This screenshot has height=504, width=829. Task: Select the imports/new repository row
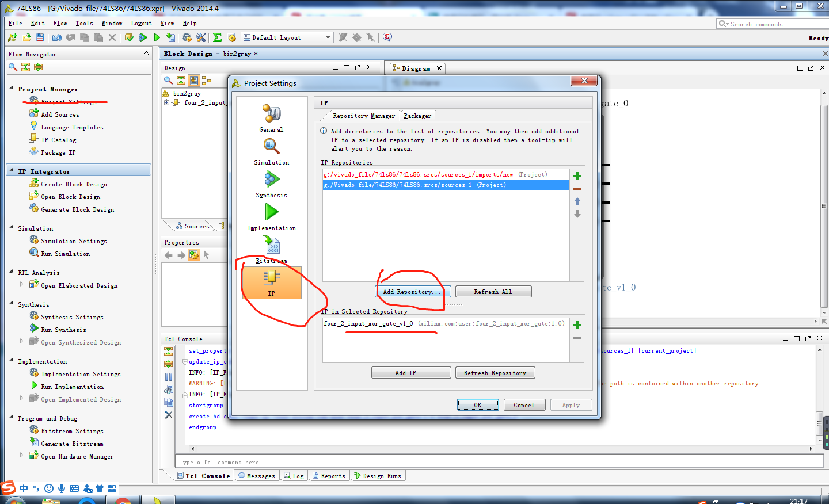tap(446, 174)
